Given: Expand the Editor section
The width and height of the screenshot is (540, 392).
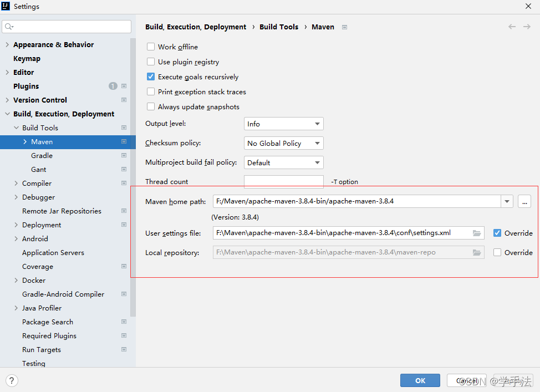Looking at the screenshot, I should (x=7, y=72).
